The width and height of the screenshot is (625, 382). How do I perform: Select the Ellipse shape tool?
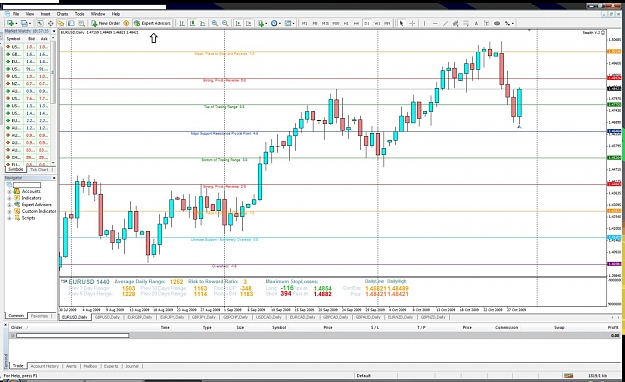coord(497,23)
